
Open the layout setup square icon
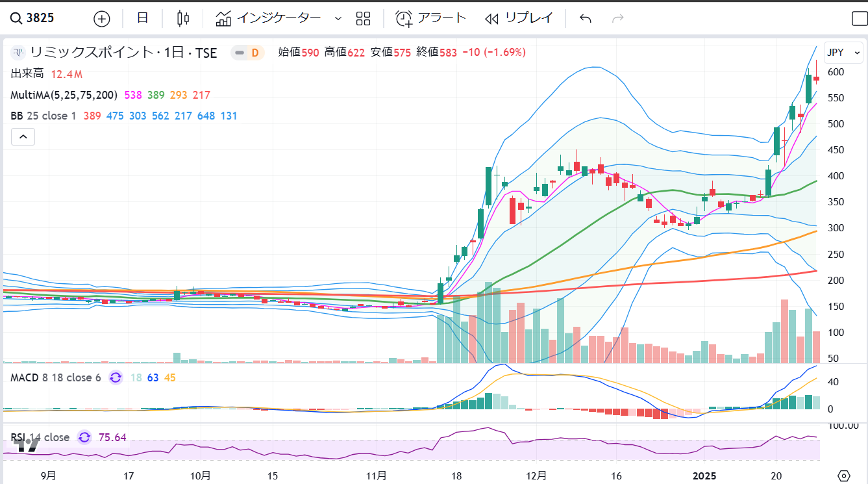pos(859,19)
